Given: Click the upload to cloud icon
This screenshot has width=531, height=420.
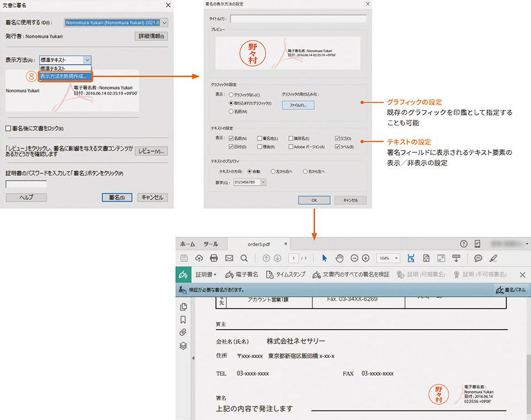Looking at the screenshot, I should click(199, 258).
